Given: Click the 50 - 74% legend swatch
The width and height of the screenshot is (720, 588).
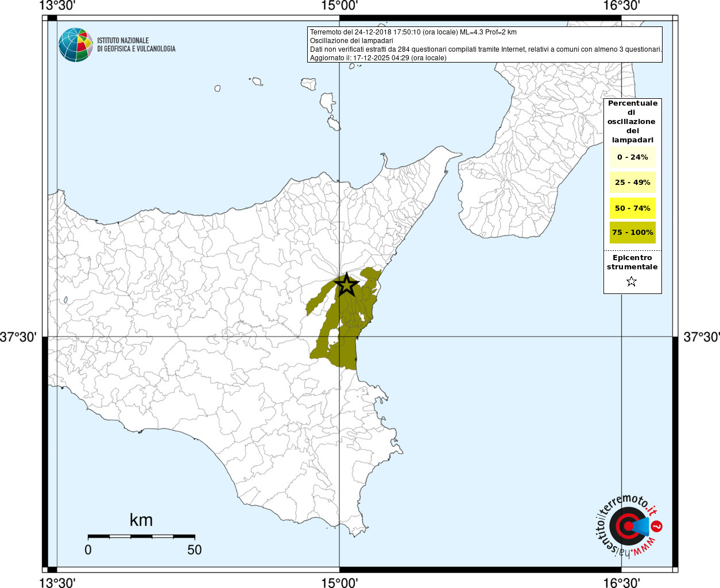Looking at the screenshot, I should click(633, 208).
